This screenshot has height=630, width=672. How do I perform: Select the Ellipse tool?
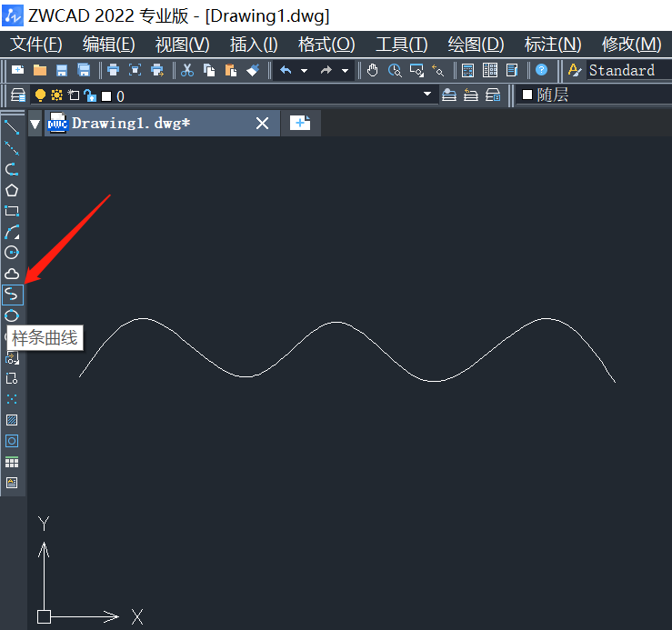point(12,315)
